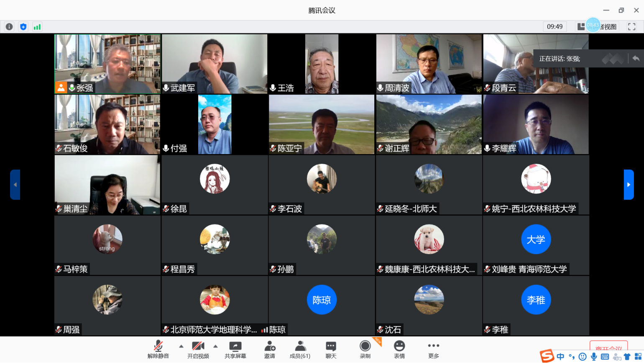The image size is (644, 363).
Task: Go to next page of participants
Action: click(x=629, y=185)
